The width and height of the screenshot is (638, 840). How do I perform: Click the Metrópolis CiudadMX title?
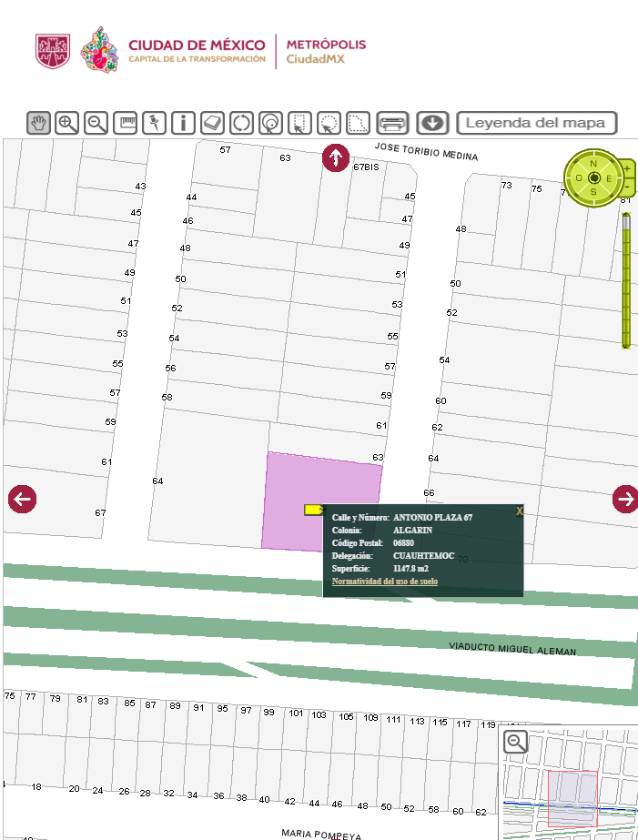(x=326, y=52)
